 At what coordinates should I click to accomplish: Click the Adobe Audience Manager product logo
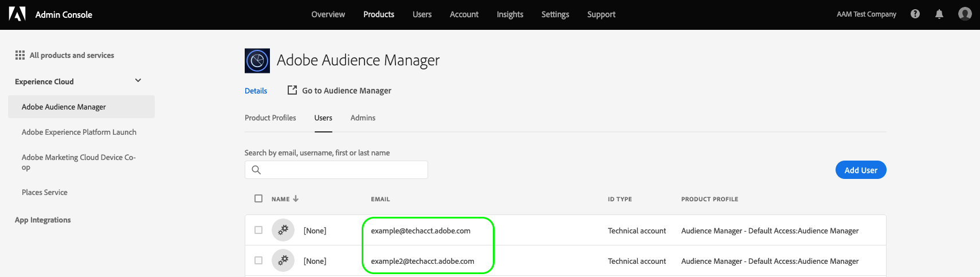pyautogui.click(x=257, y=60)
